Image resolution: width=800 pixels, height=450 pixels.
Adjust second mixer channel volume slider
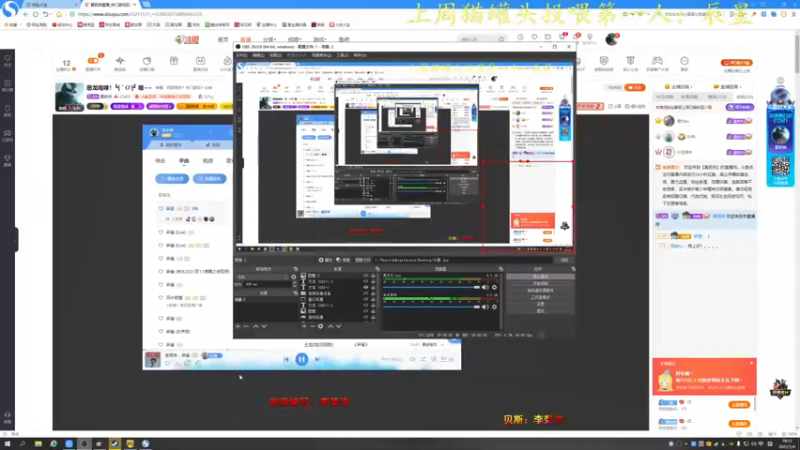point(432,307)
